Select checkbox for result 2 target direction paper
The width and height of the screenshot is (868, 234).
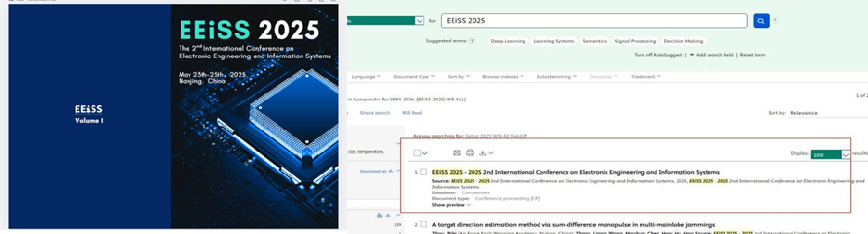(423, 224)
